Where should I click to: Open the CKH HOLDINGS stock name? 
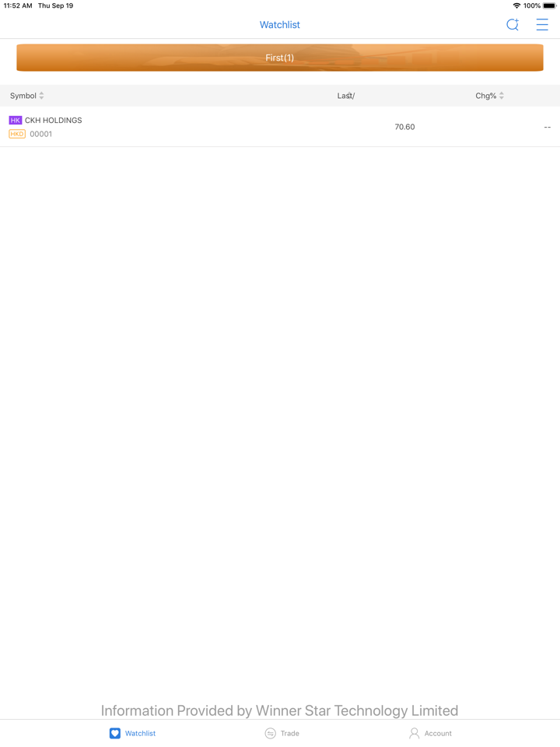[x=53, y=121]
